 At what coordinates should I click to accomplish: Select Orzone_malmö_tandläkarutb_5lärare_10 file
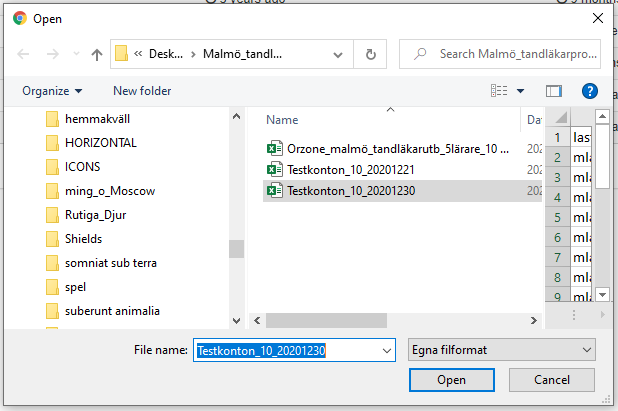click(x=398, y=149)
